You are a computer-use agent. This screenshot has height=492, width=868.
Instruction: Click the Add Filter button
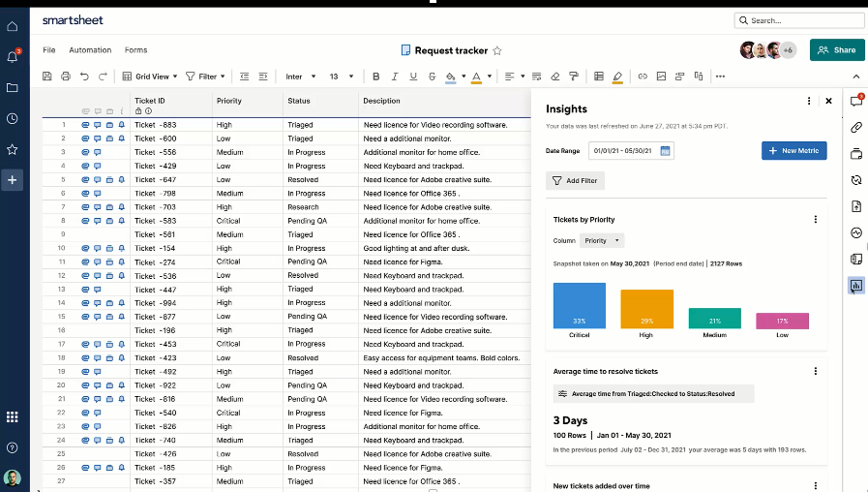[575, 180]
